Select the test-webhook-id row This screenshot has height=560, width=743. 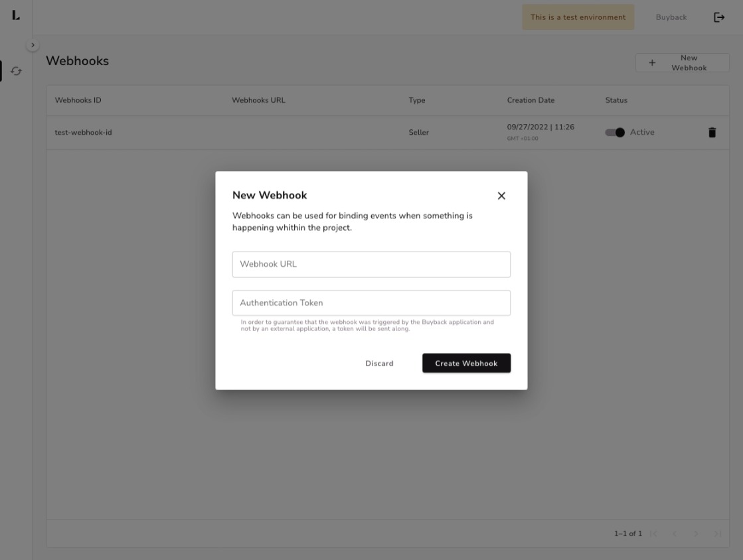click(x=83, y=133)
